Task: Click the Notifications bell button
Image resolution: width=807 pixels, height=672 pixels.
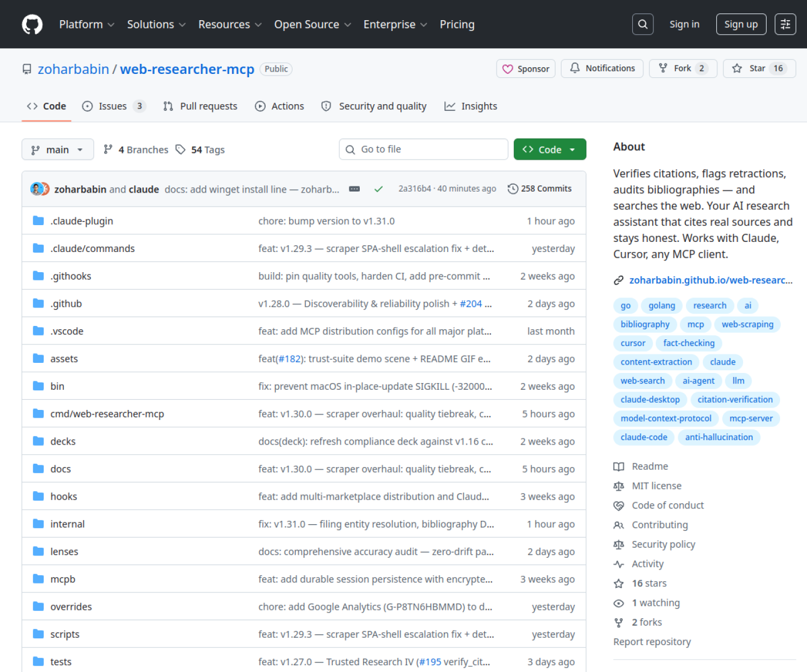Action: (x=602, y=68)
